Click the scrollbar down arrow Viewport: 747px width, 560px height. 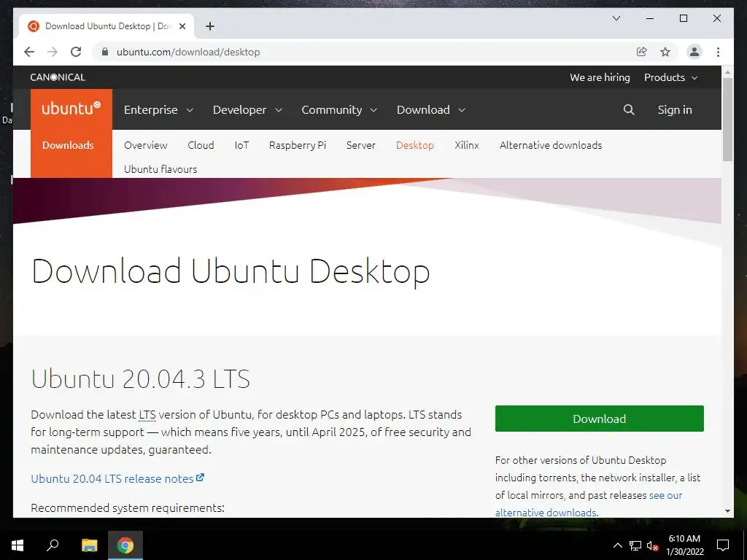coord(727,511)
